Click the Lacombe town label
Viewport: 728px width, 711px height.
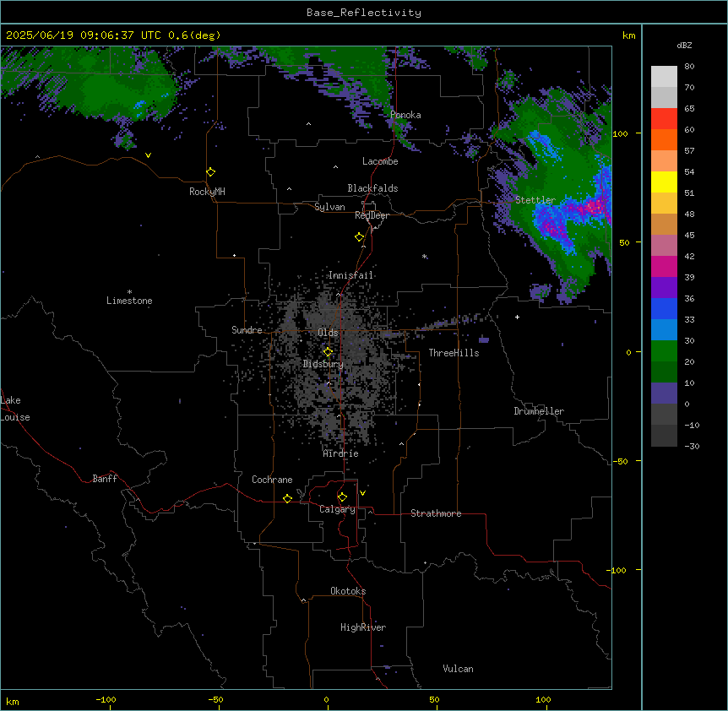point(380,161)
